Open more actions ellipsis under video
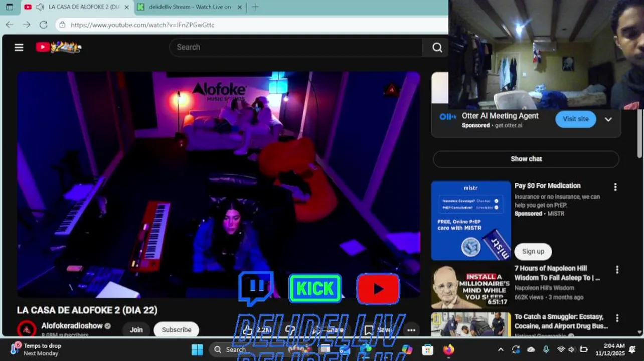 411,330
